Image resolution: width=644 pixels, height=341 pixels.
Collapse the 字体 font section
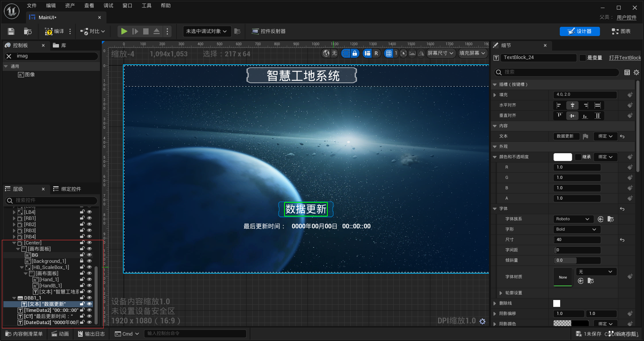tap(495, 209)
